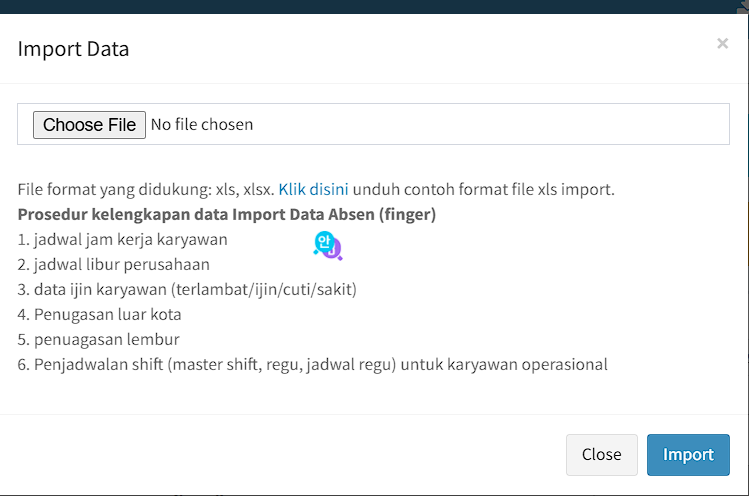Open the Klik disini sample file link
Viewport: 749px width, 496px height.
click(x=313, y=189)
